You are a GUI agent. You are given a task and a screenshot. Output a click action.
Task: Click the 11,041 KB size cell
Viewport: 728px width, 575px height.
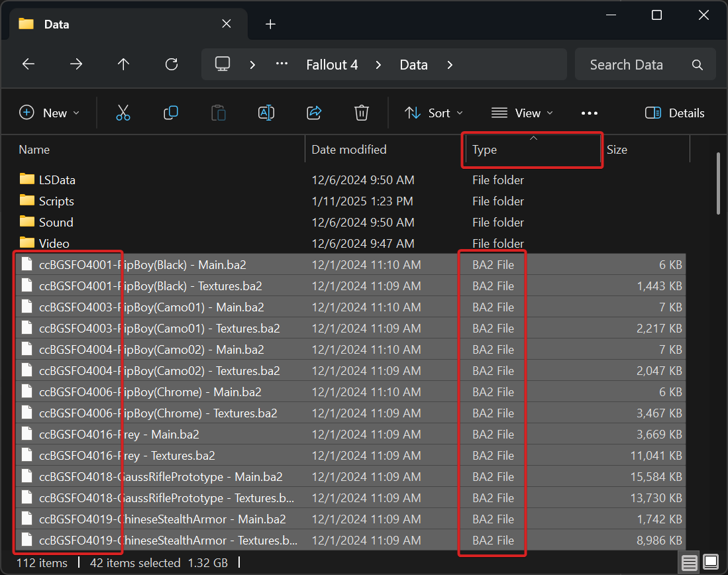[656, 455]
